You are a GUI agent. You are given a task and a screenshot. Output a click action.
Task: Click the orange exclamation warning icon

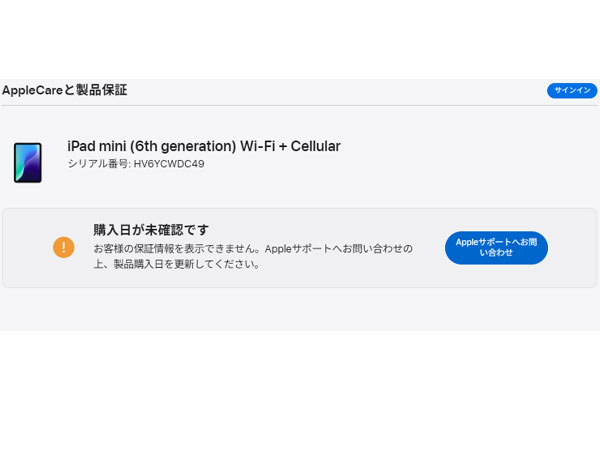point(64,247)
